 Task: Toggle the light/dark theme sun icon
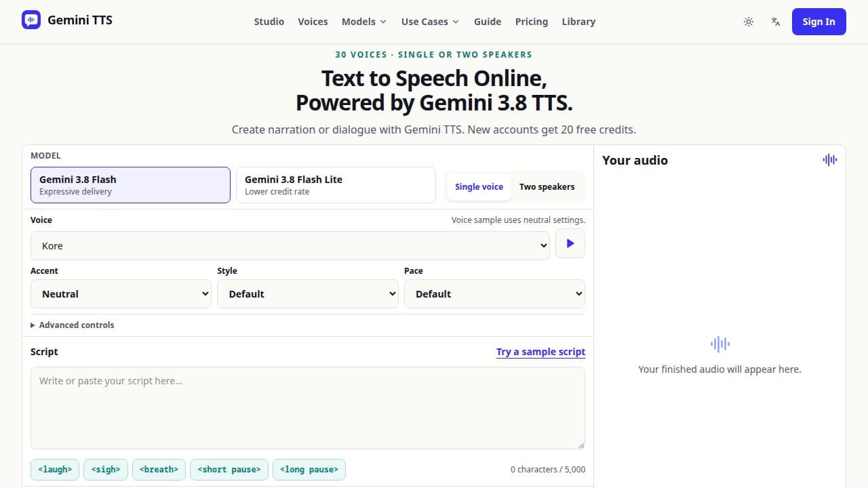tap(749, 22)
